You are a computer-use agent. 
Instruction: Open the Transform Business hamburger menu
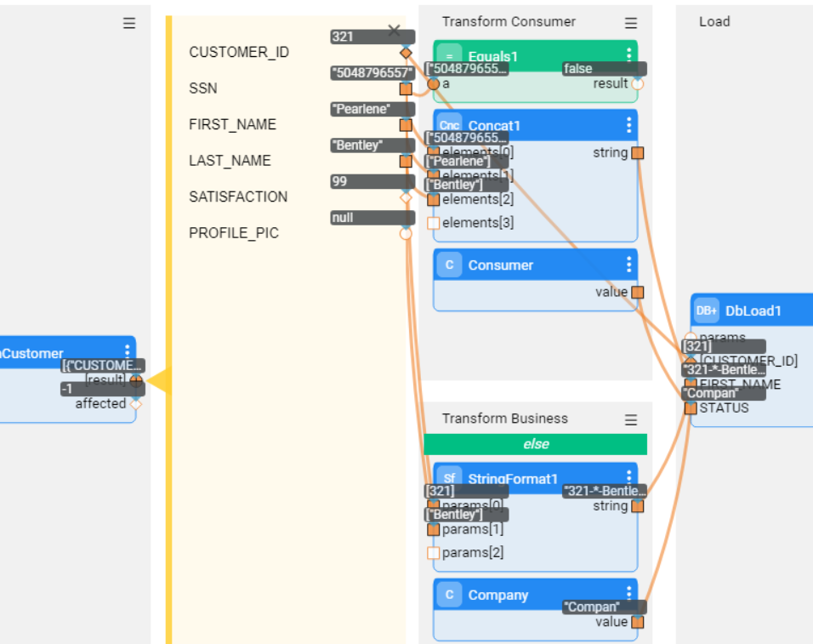tap(630, 419)
